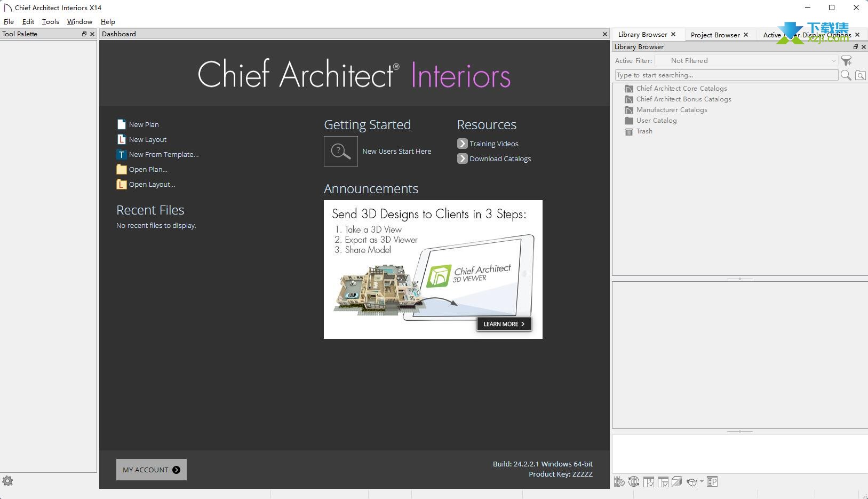
Task: Open the dropdown arrow next to the teapot icon
Action: click(x=702, y=481)
